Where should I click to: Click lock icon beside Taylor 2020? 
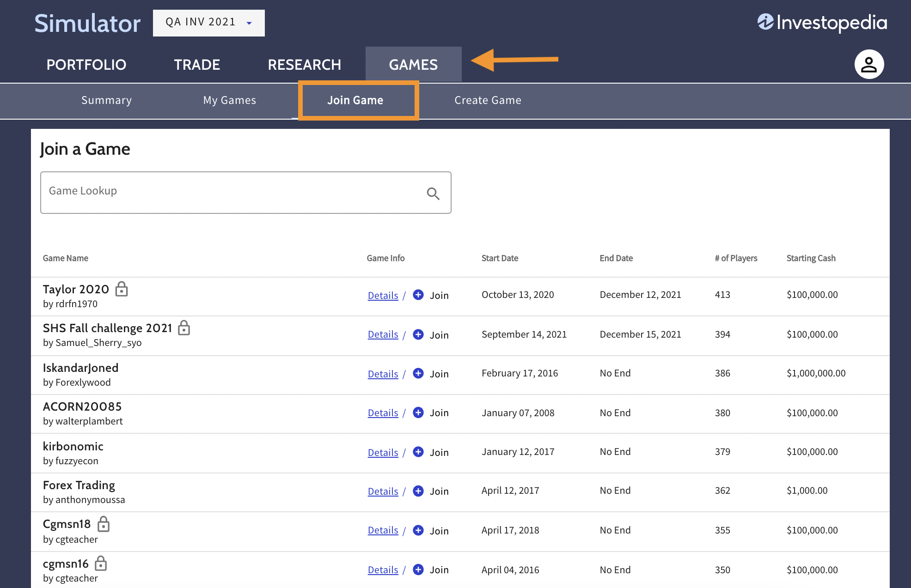coord(122,289)
